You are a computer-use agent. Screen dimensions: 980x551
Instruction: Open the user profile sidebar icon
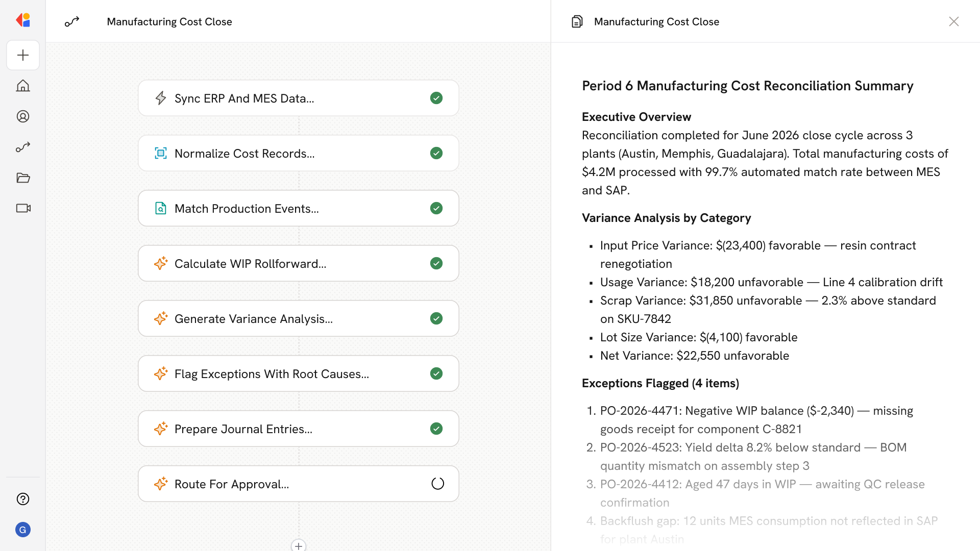pyautogui.click(x=23, y=116)
